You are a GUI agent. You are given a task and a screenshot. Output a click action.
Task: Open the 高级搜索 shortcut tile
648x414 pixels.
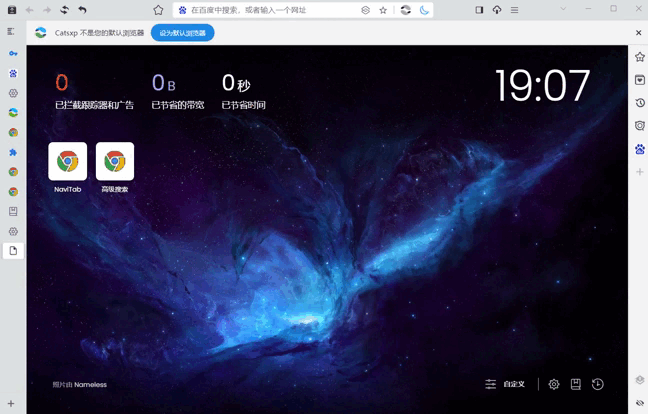tap(115, 162)
